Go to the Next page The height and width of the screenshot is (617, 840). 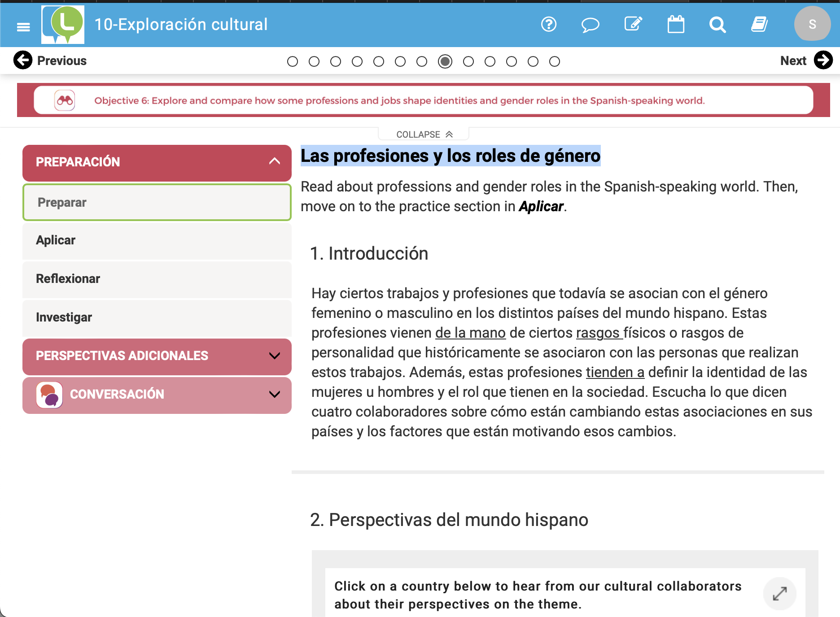[806, 61]
